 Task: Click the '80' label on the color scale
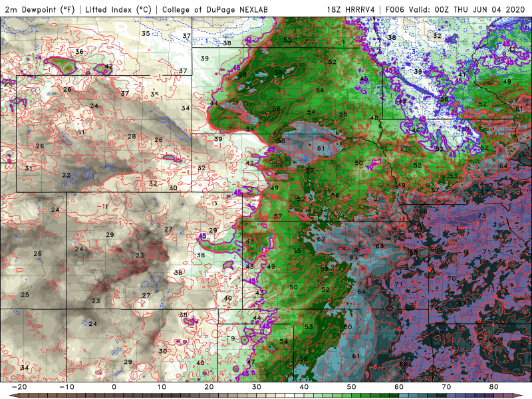[494, 387]
